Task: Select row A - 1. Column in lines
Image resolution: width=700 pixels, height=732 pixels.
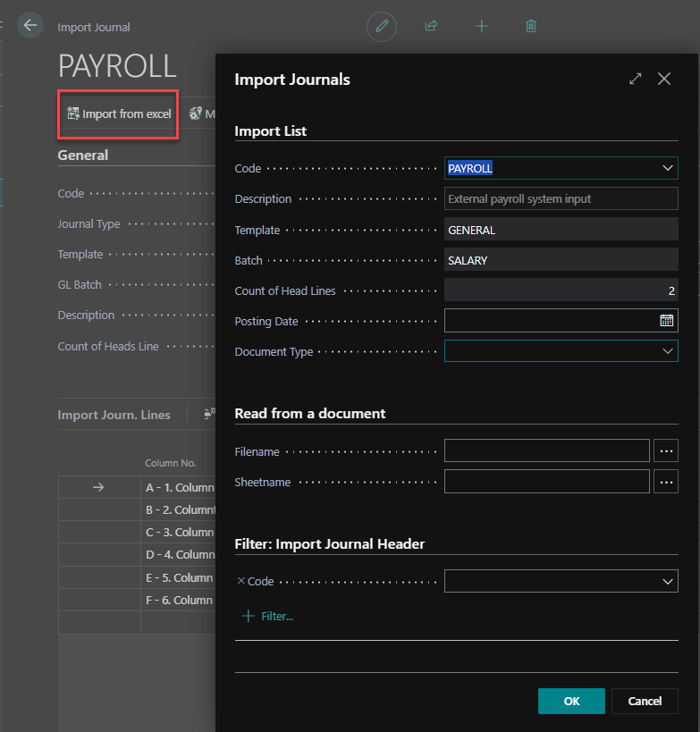Action: [x=179, y=487]
